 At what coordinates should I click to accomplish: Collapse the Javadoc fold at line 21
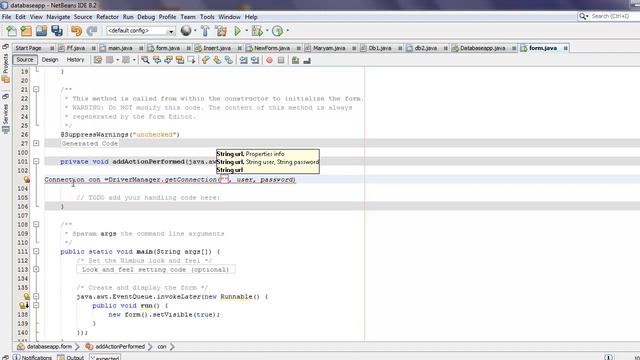click(x=36, y=89)
